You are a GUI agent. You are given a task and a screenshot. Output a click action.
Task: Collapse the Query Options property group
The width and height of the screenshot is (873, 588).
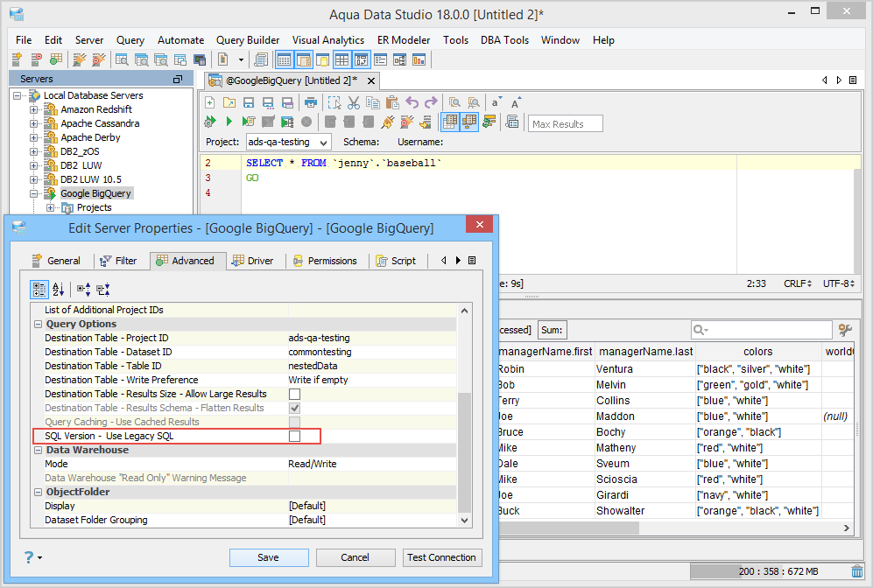point(39,324)
